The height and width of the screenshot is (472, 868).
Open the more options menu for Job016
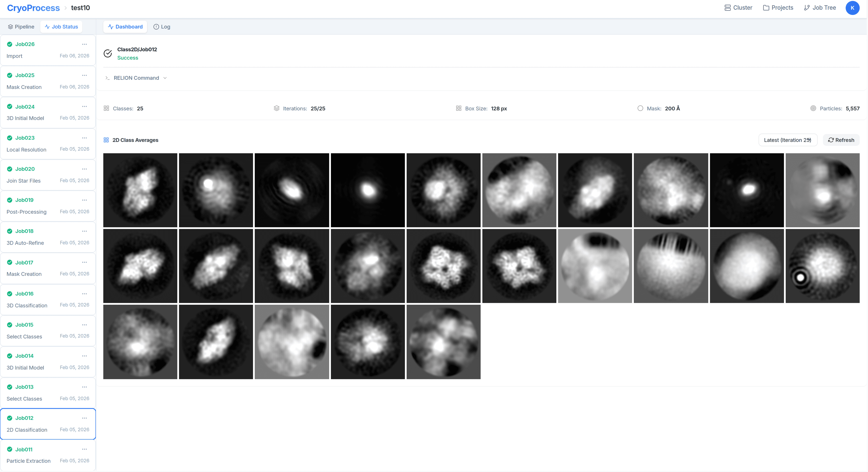pyautogui.click(x=84, y=294)
